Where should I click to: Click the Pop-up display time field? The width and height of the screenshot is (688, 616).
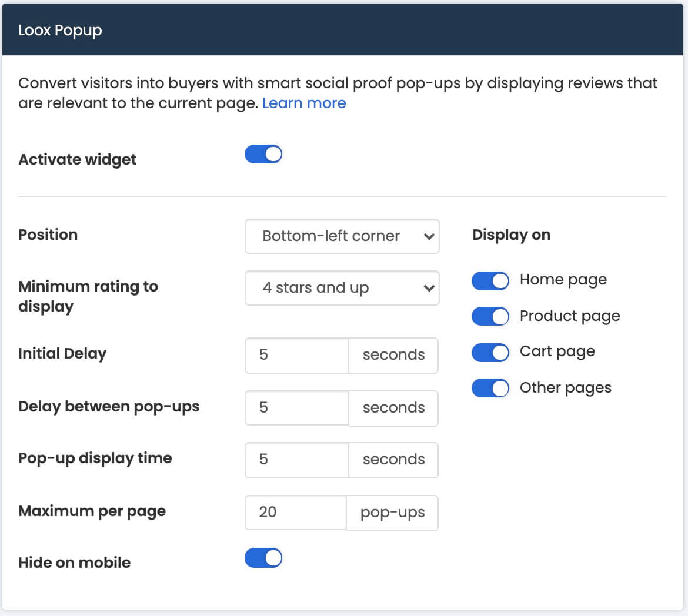(297, 460)
